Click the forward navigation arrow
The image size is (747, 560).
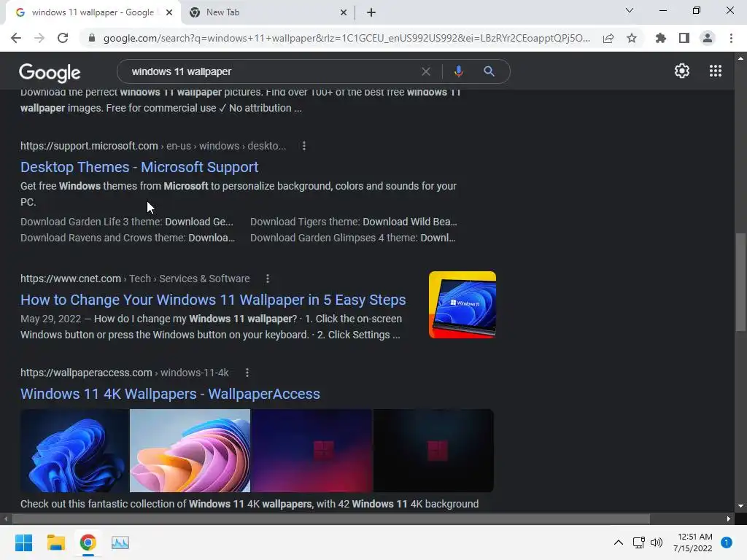click(x=39, y=38)
